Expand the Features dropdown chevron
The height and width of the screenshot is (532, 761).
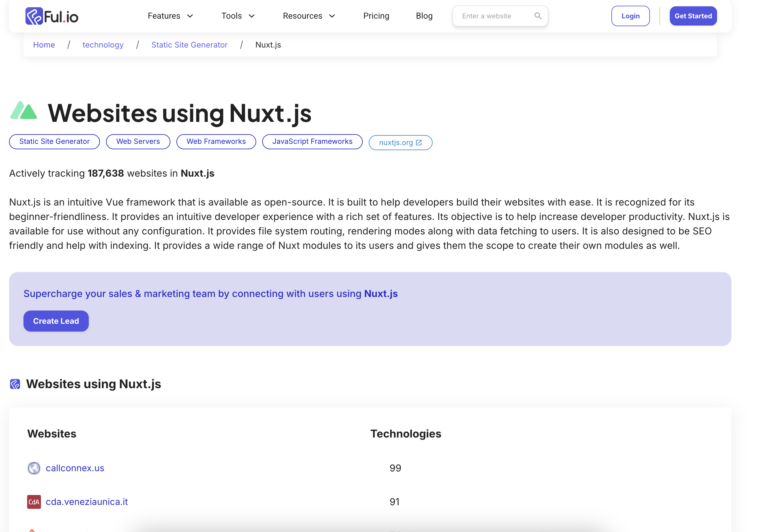190,16
